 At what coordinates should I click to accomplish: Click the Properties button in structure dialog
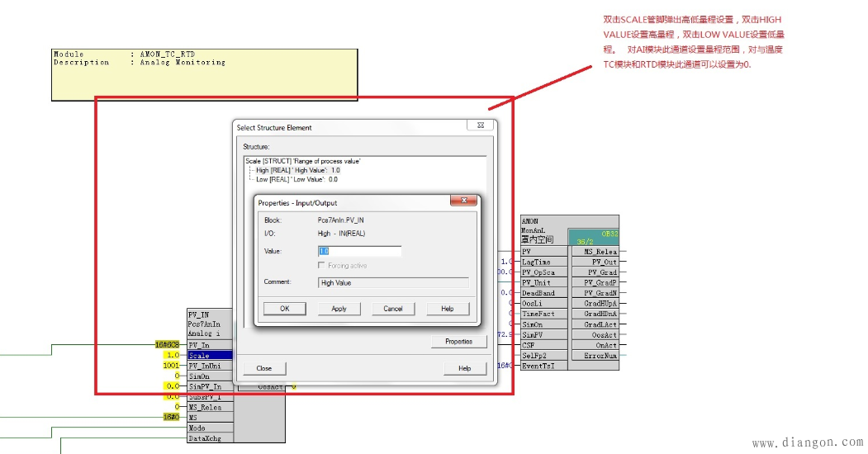[459, 342]
